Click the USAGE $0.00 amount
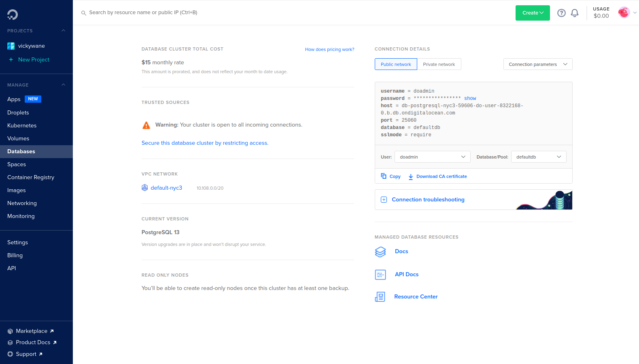The image size is (639, 364). coord(601,16)
